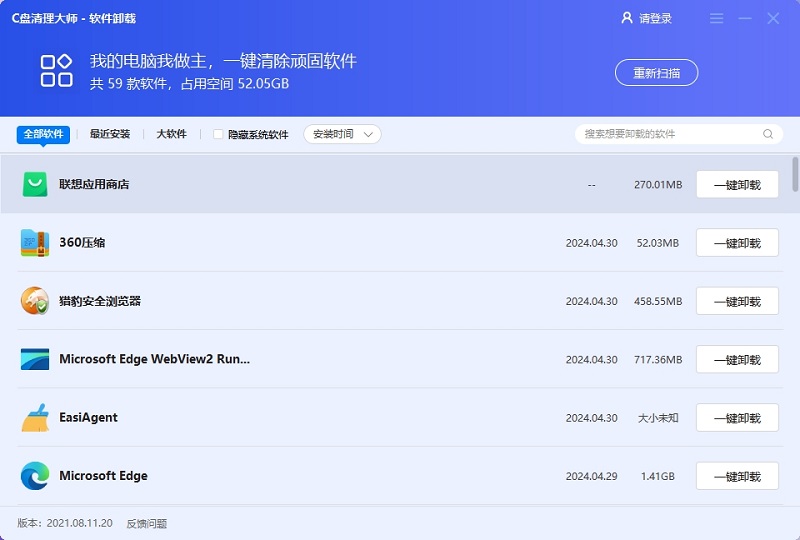
Task: Click the EasiAgent broom icon
Action: (x=35, y=418)
